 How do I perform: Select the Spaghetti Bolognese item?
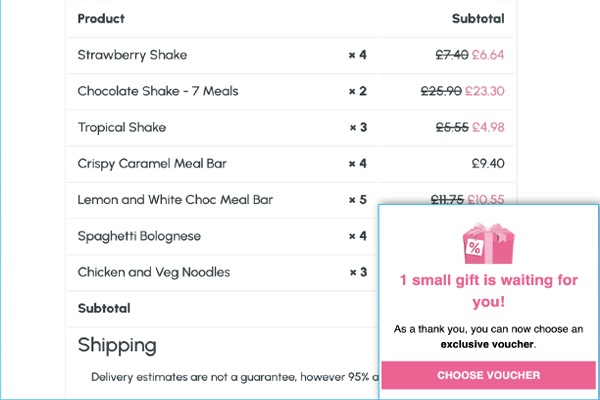[139, 236]
